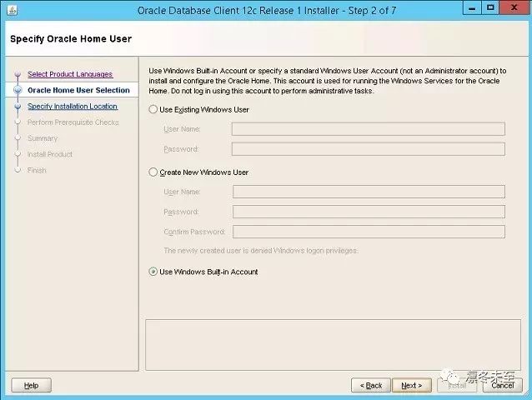Cancel the installer with Cancel button
Screen dimensions: 532x400
pos(503,386)
